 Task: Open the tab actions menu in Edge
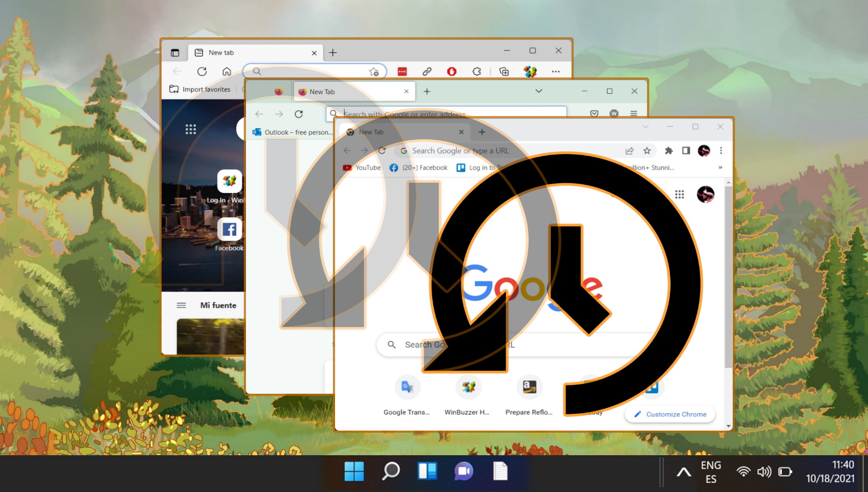pyautogui.click(x=175, y=53)
